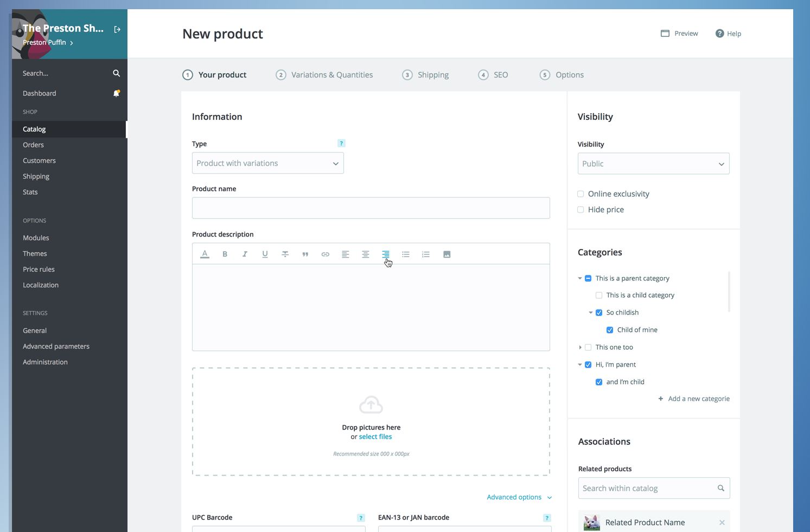Viewport: 810px width, 532px height.
Task: Expand the 'This one too' category
Action: click(580, 347)
